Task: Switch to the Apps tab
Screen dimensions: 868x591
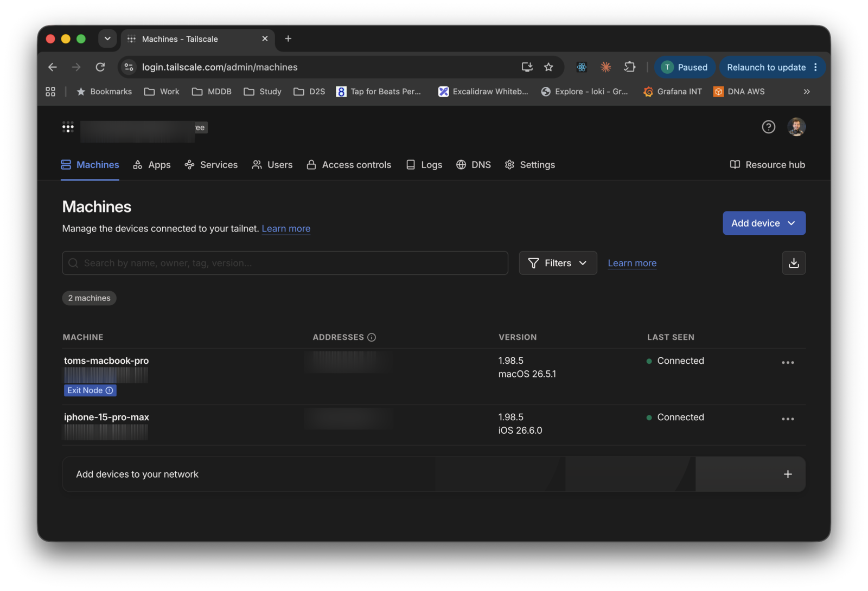Action: tap(152, 165)
